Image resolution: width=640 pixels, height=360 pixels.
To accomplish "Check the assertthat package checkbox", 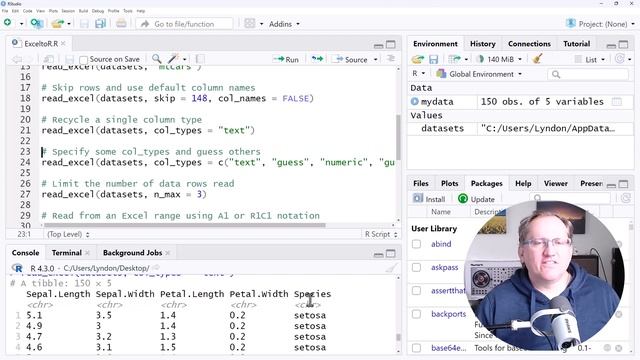I will click(x=416, y=290).
